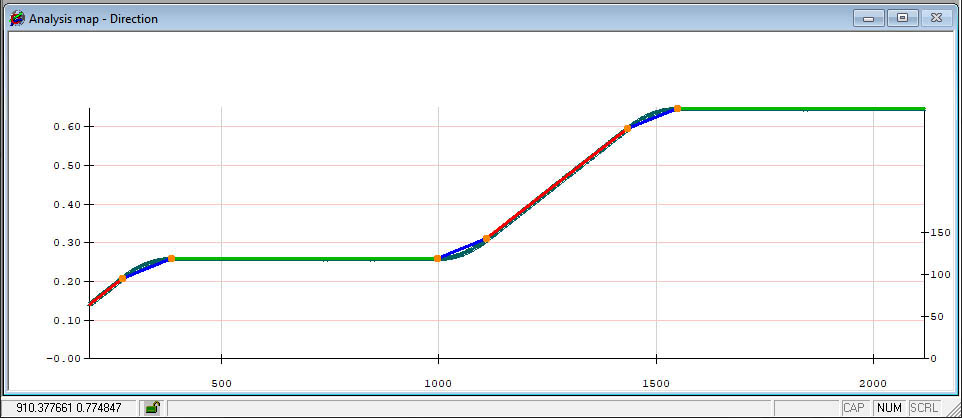Select orange marker near 0.20 on first red segment
The width and height of the screenshot is (962, 420).
pyautogui.click(x=122, y=278)
